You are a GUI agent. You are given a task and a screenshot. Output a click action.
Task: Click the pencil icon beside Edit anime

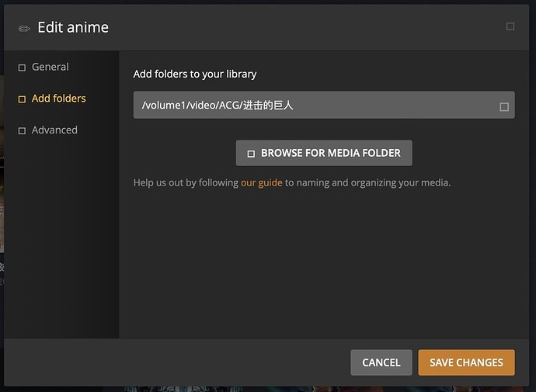[24, 29]
